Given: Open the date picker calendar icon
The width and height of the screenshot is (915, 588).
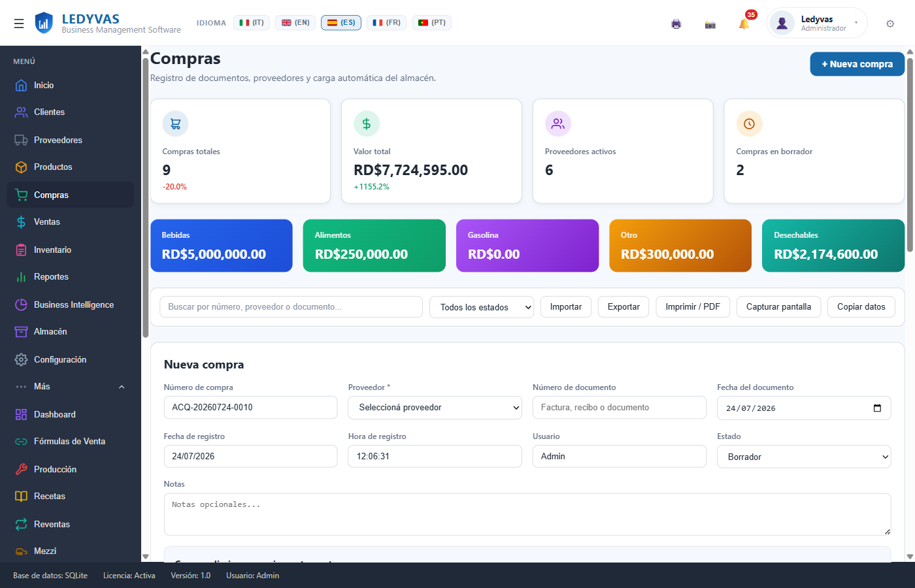Looking at the screenshot, I should coord(877,408).
